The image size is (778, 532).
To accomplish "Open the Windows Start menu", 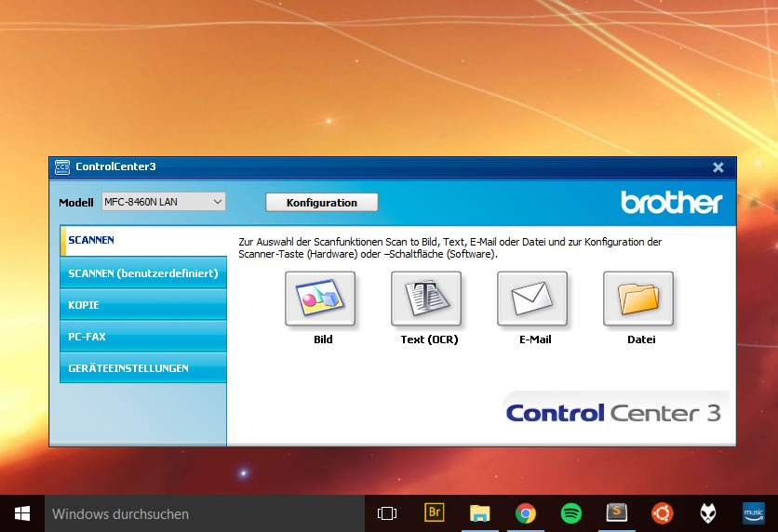I will tap(21, 513).
